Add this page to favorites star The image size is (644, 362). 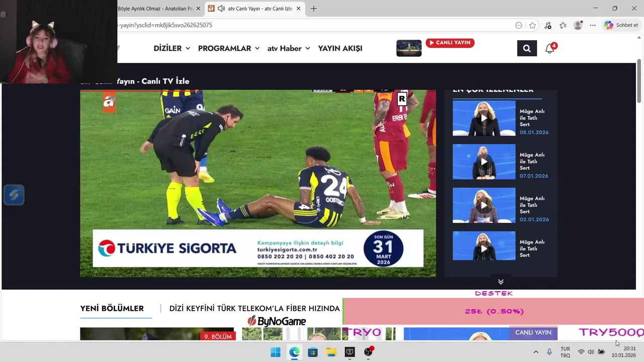[x=532, y=25]
